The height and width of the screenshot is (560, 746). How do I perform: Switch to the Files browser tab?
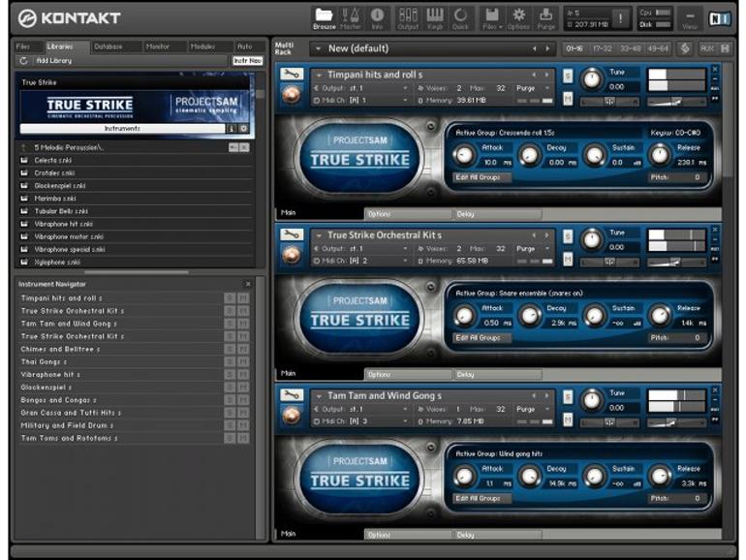[x=24, y=47]
